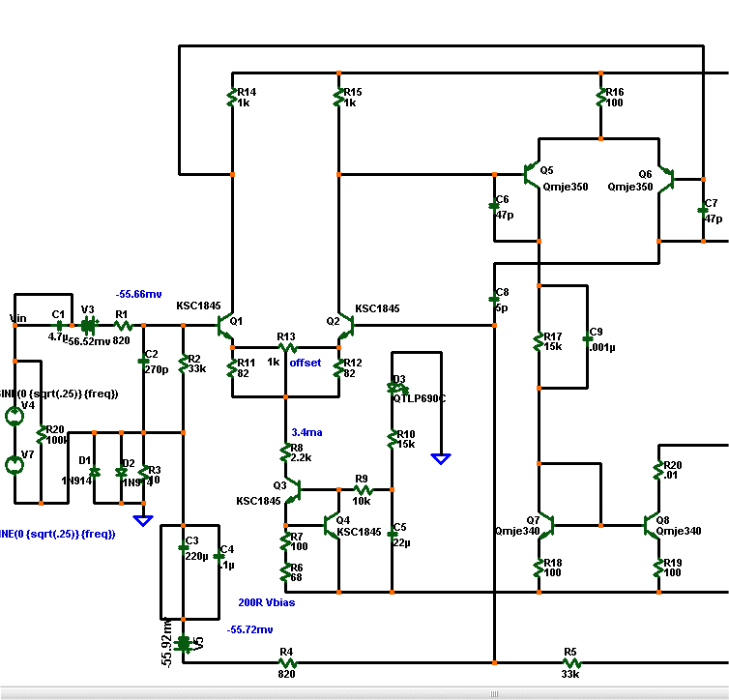Click the blue '3.4ma' annotation text
The width and height of the screenshot is (729, 700).
(x=306, y=432)
